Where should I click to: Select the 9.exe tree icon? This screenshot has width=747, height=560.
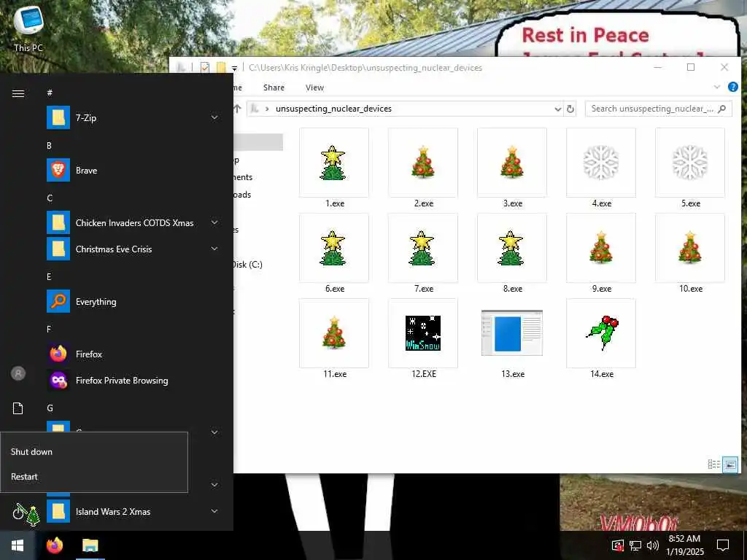click(x=601, y=249)
